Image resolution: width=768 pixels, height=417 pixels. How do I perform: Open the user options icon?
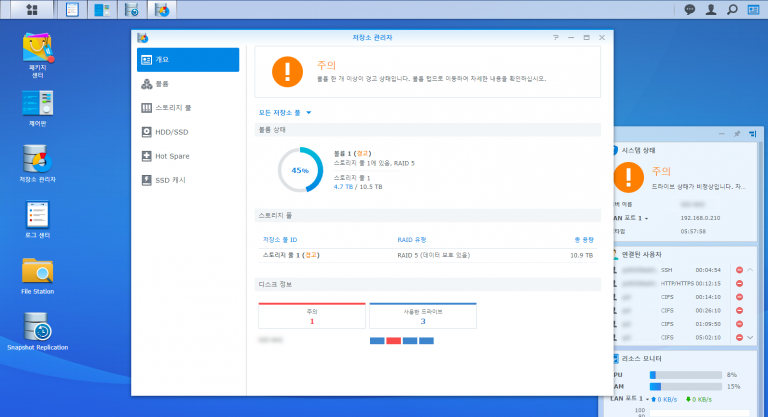(x=711, y=9)
